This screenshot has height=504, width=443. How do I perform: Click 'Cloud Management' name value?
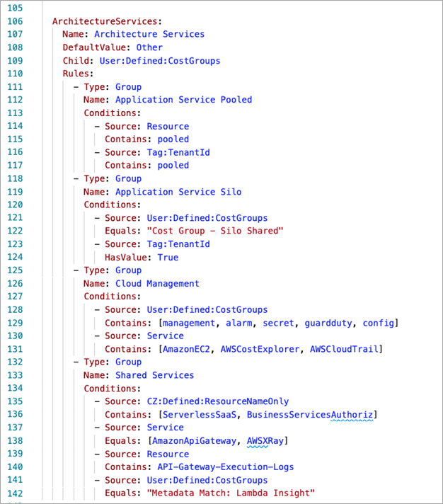pos(157,283)
